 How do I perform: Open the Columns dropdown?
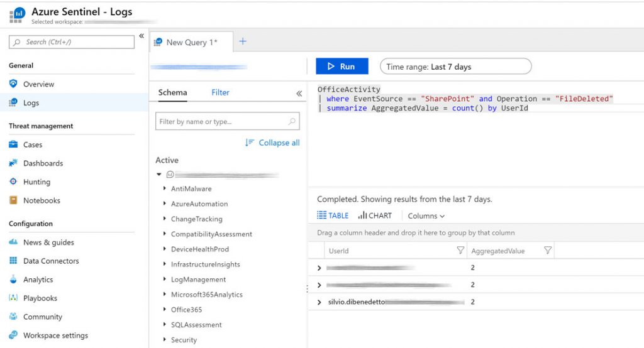[426, 216]
